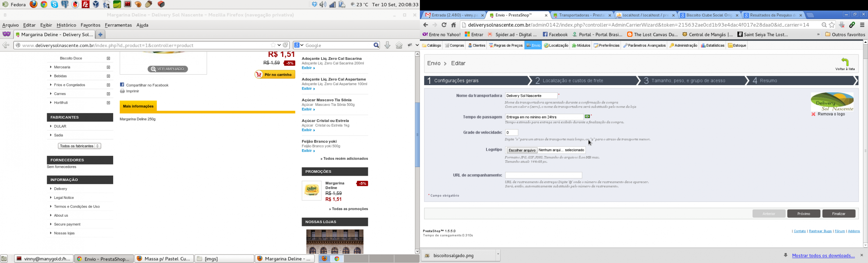Reload the Chrome PrestaShop page
This screenshot has height=263, width=868.
pos(444,25)
